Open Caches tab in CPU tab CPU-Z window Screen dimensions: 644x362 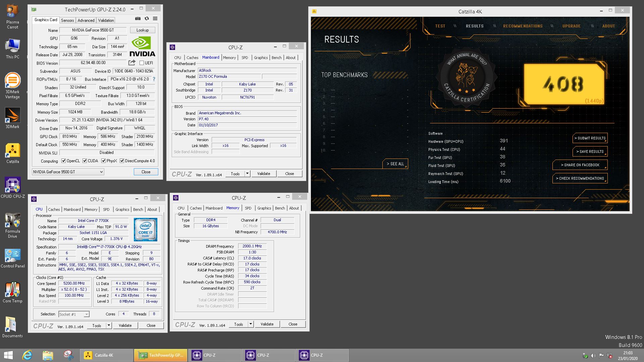54,209
